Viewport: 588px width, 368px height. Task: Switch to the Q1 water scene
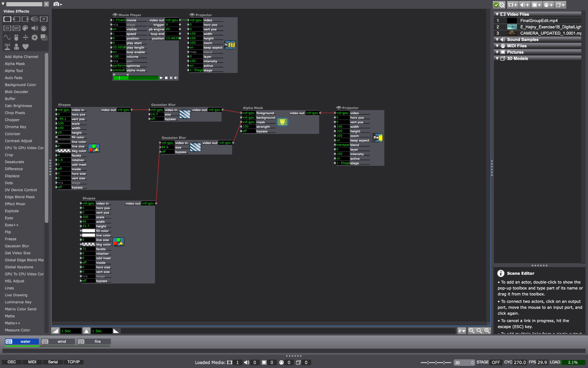[22, 341]
